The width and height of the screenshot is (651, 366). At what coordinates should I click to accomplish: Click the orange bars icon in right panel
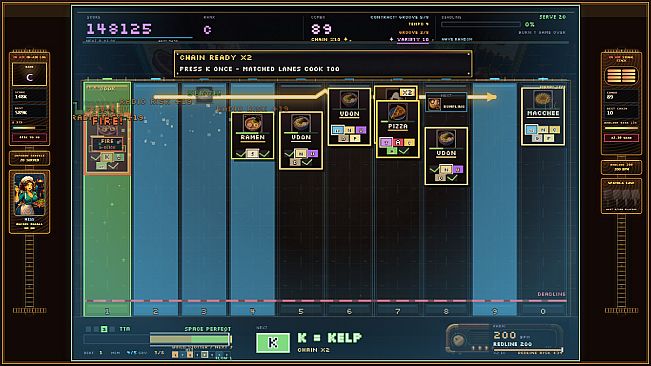621,76
